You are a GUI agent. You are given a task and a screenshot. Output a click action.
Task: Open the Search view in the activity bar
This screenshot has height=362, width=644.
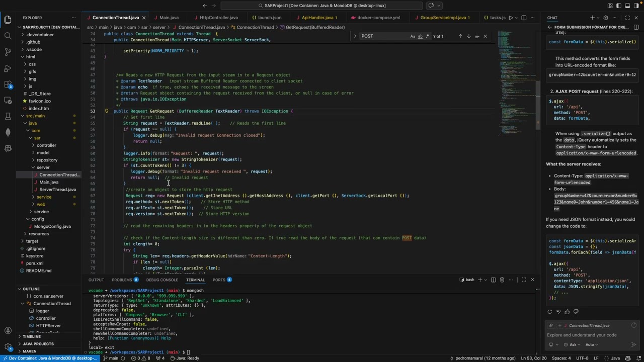pyautogui.click(x=8, y=36)
